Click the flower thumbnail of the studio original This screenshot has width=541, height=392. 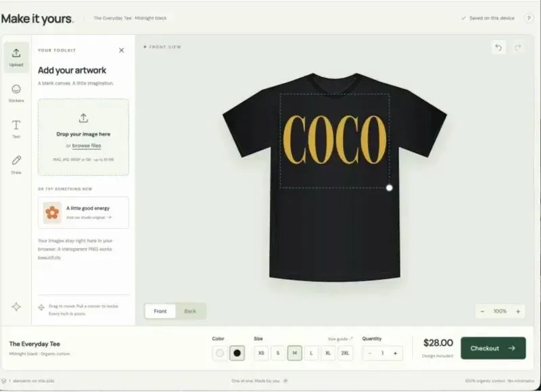(52, 213)
